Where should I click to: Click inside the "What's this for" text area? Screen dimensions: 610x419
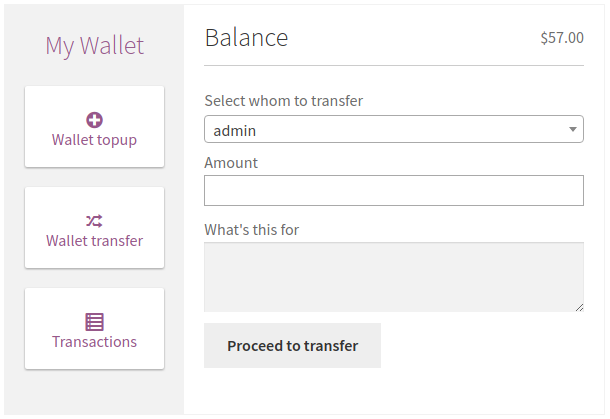tap(393, 276)
